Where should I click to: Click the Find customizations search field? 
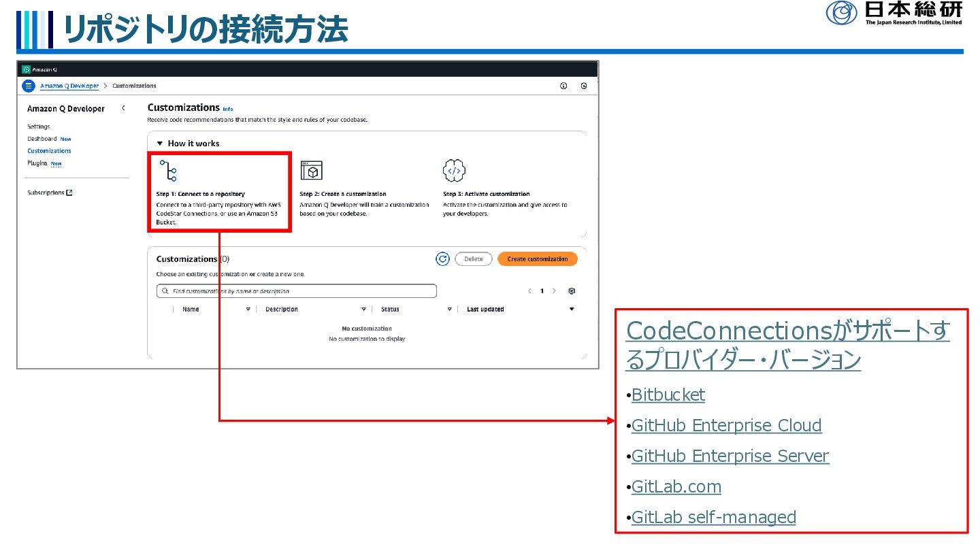point(296,291)
